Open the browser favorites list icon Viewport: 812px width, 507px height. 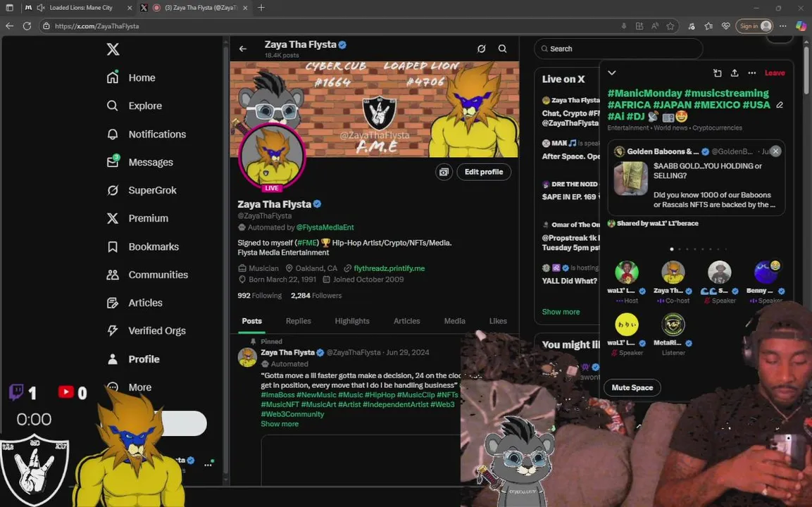point(708,26)
